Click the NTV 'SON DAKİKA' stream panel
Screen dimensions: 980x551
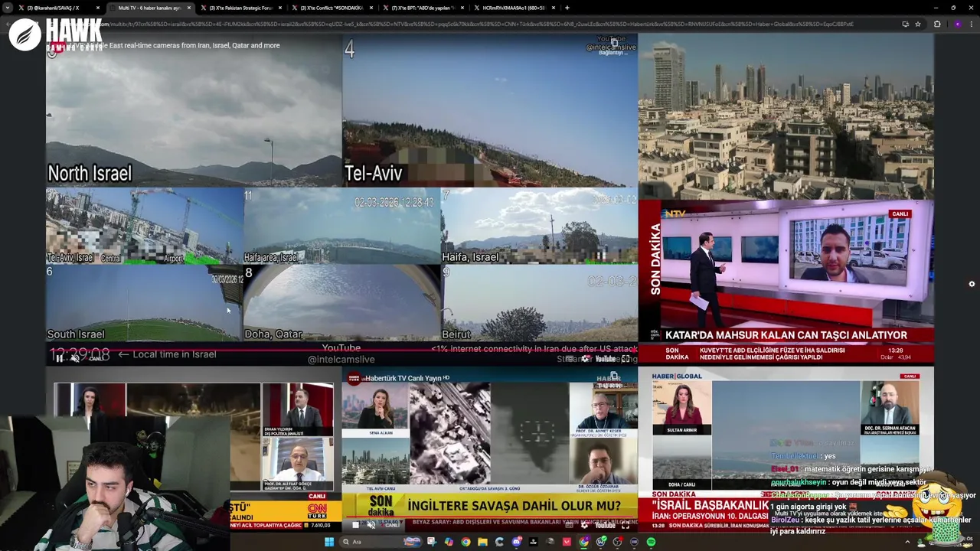point(786,282)
